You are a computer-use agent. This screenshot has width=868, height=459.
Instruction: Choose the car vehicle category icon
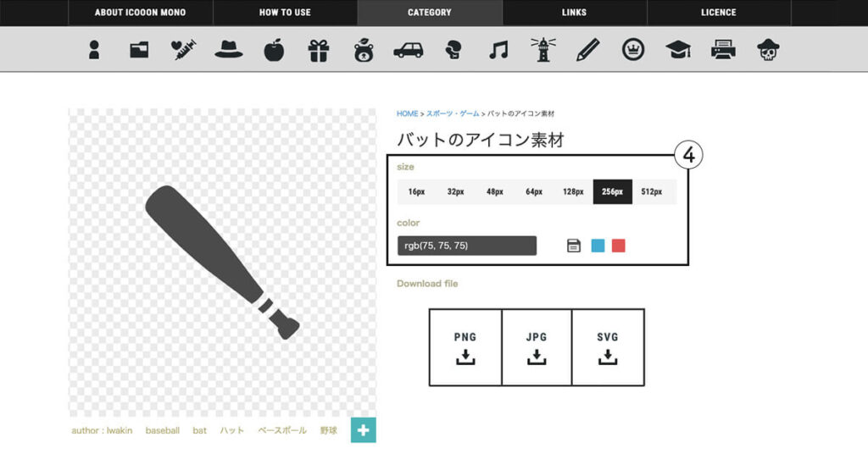408,50
